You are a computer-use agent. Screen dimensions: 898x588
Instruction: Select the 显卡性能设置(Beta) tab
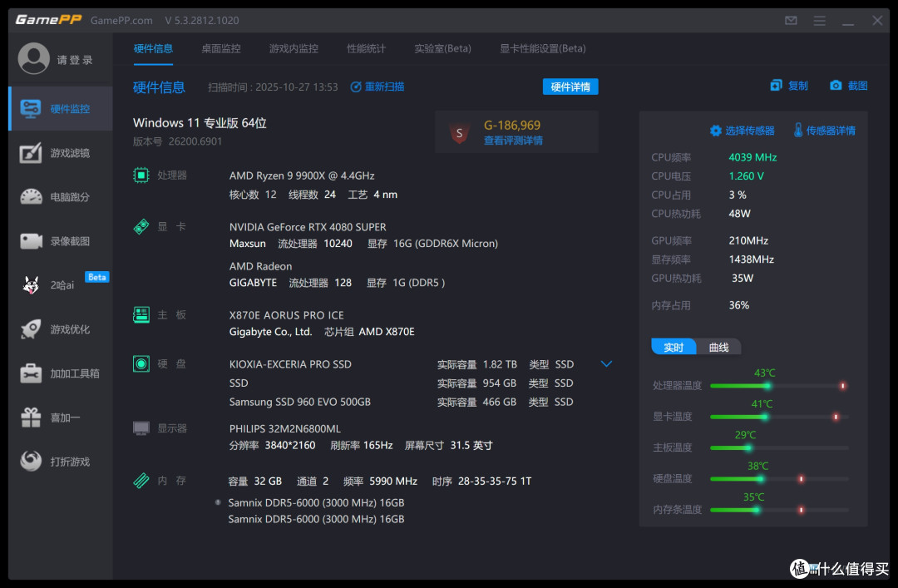542,49
